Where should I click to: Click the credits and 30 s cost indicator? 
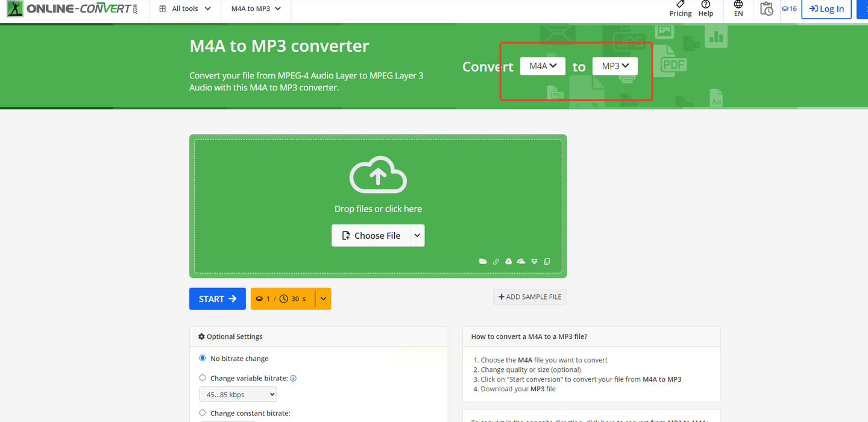pyautogui.click(x=283, y=299)
